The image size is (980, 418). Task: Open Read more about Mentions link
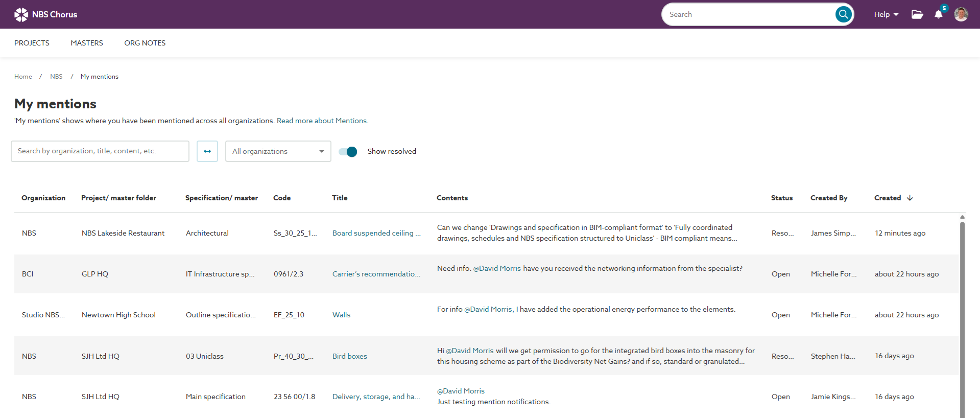coord(322,121)
